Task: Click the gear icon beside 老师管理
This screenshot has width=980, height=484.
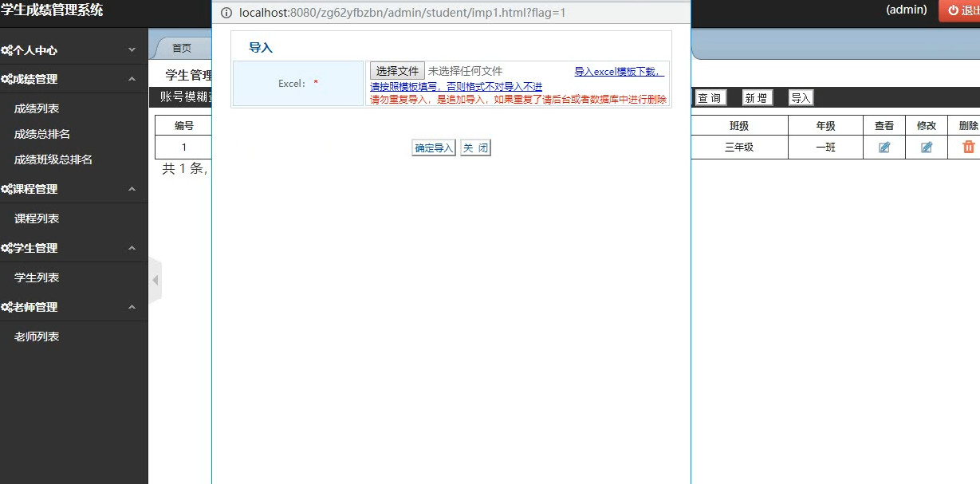Action: pos(6,307)
